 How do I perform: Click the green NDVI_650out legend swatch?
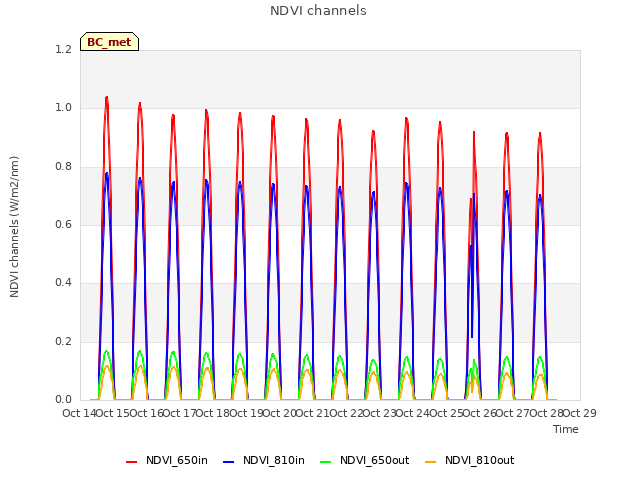point(325,462)
